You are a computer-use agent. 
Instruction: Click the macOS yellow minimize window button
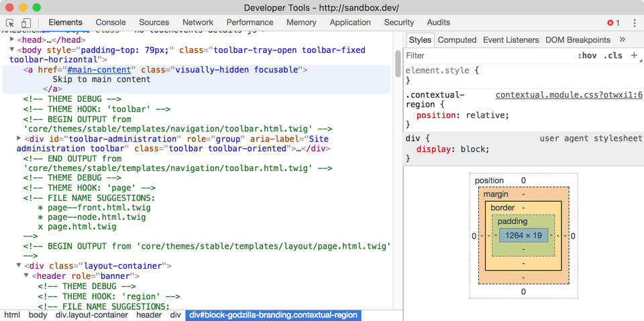pos(23,7)
